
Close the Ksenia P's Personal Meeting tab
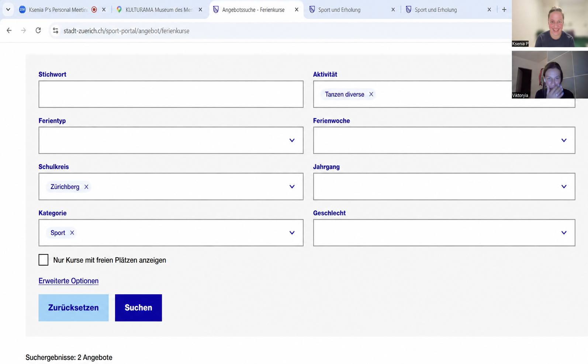[x=104, y=10]
